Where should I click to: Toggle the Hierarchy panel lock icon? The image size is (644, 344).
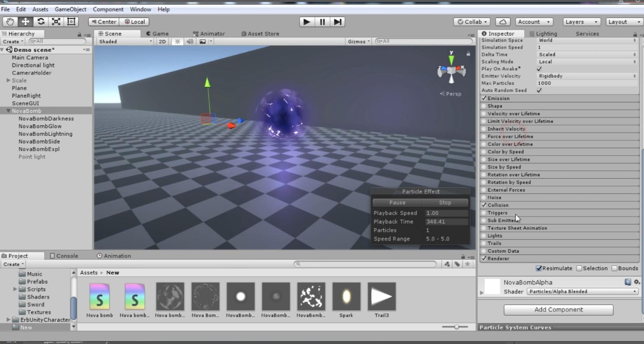pos(79,34)
